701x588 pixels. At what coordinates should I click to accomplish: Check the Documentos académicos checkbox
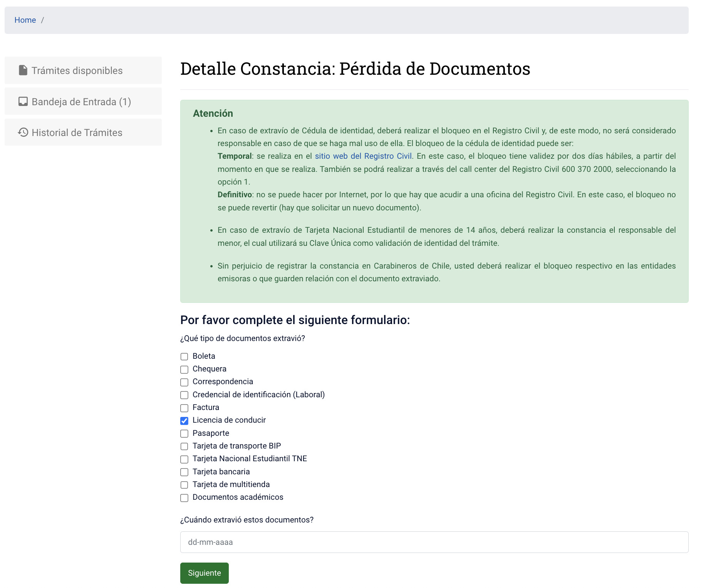point(184,498)
